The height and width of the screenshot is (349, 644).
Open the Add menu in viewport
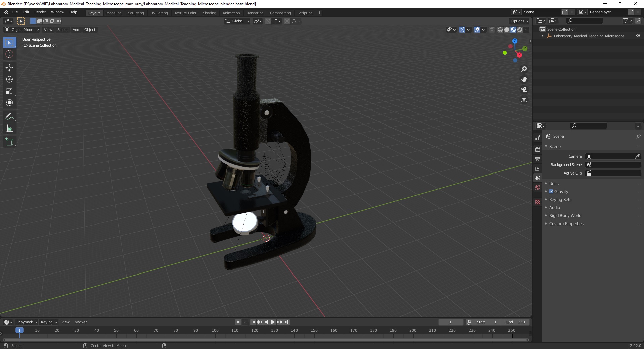76,30
